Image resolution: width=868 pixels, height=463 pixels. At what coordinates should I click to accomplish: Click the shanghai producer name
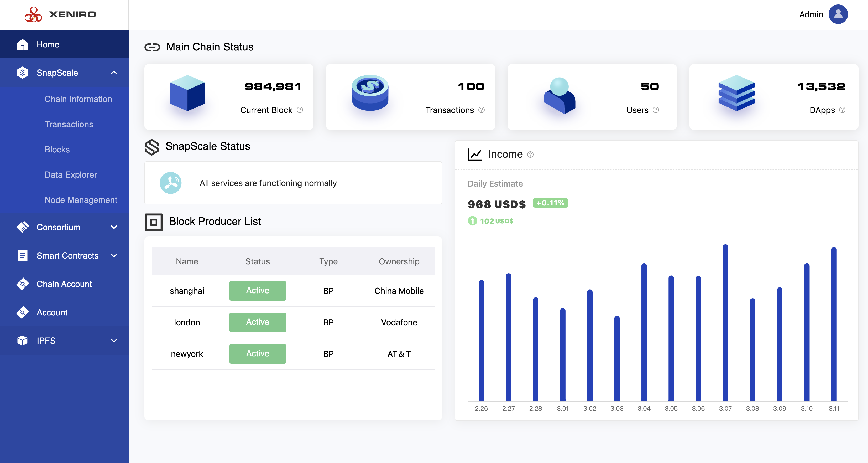click(x=187, y=291)
